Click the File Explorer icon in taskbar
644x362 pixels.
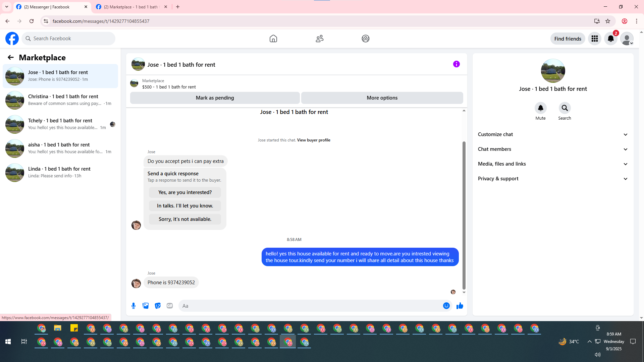(58, 328)
